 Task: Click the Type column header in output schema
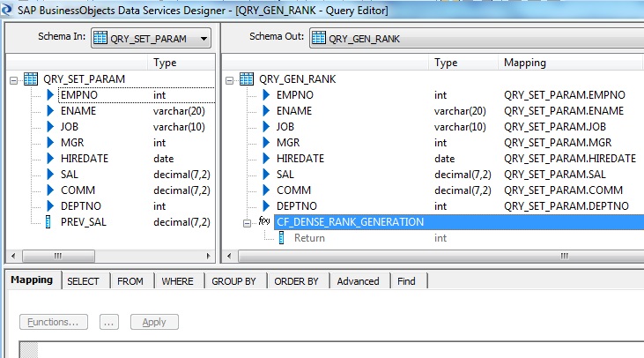pyautogui.click(x=463, y=63)
